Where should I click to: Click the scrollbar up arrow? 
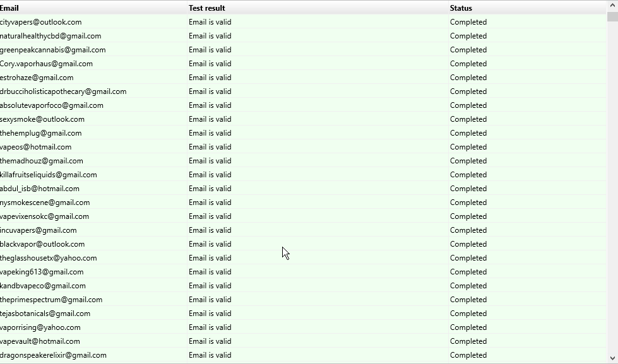tap(612, 4)
